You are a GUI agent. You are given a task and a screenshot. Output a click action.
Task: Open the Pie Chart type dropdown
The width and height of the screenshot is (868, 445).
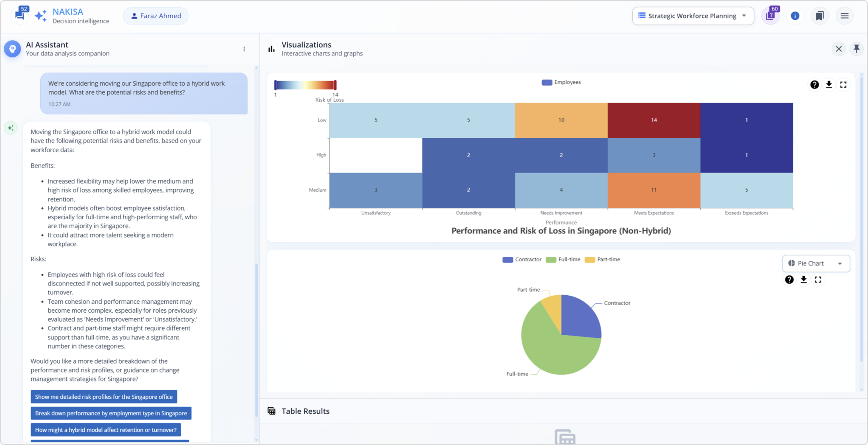point(816,263)
